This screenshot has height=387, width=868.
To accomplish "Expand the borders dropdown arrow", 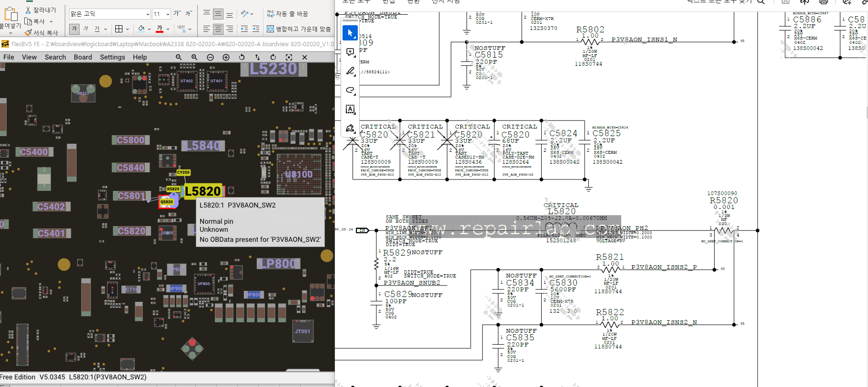I will 127,30.
